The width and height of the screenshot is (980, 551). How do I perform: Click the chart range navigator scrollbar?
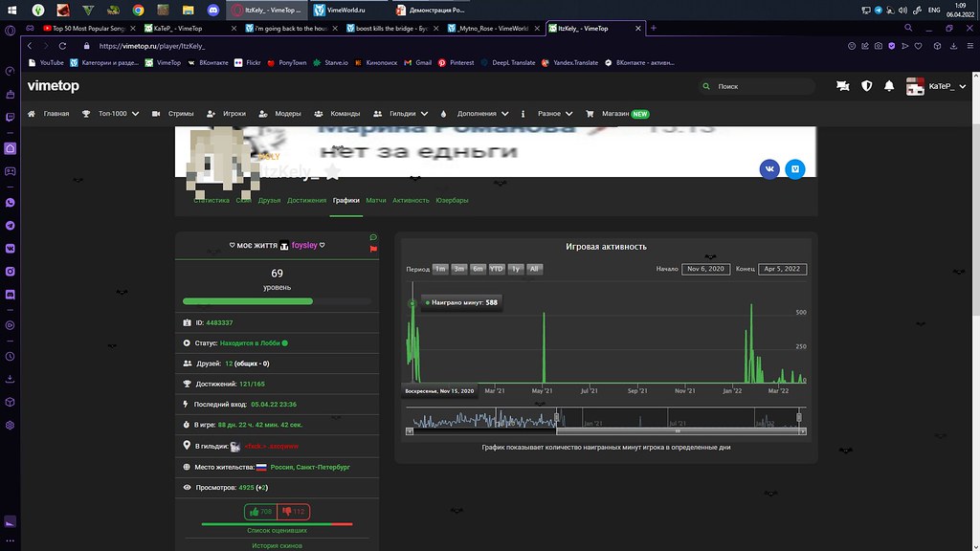[x=605, y=431]
